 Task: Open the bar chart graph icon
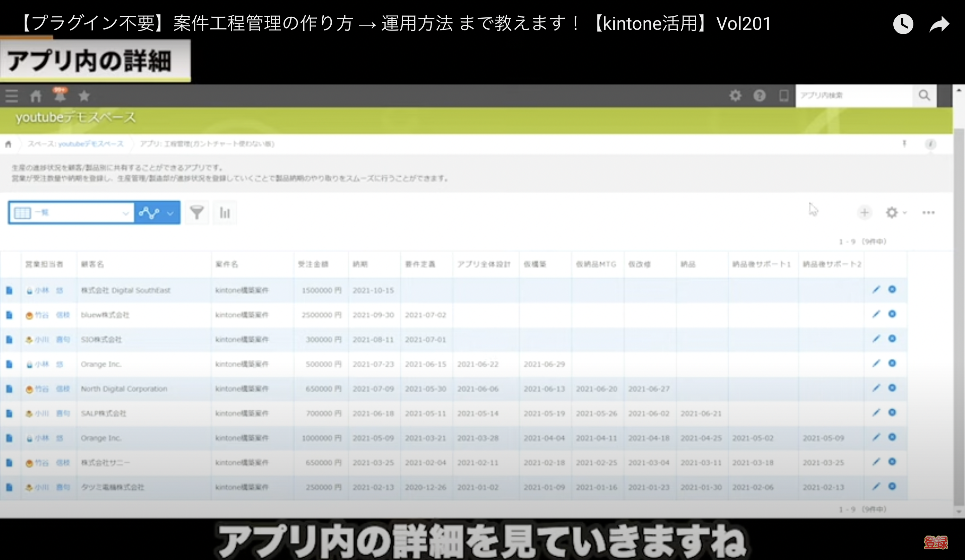click(224, 212)
